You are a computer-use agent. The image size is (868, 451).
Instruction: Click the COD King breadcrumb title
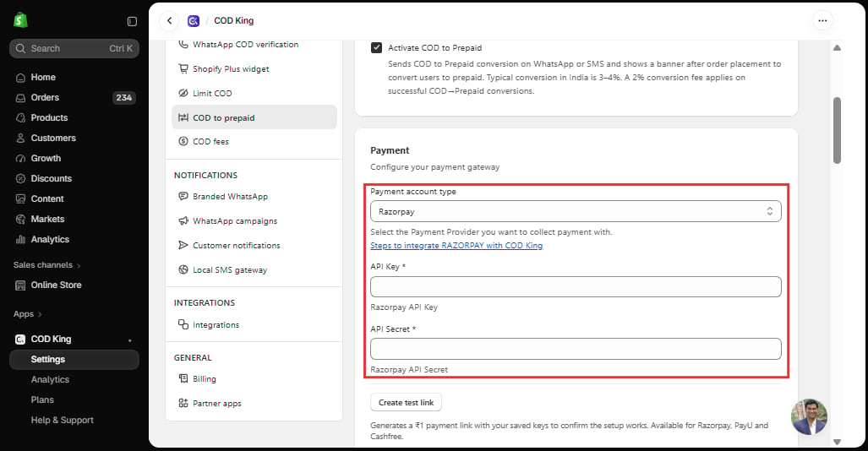(233, 21)
